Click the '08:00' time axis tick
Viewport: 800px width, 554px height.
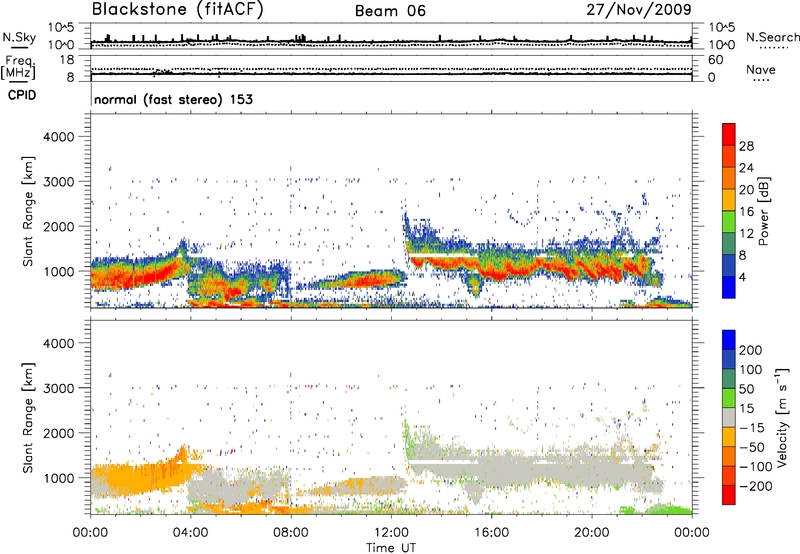coord(291,533)
